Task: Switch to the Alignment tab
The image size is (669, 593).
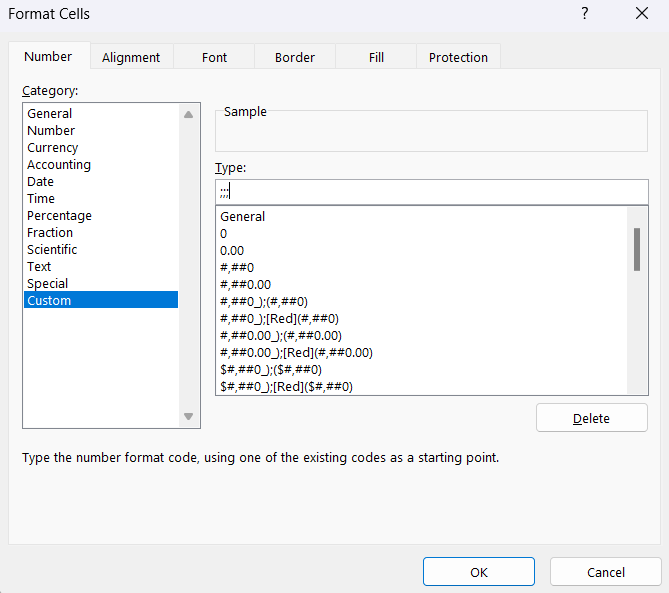Action: [x=131, y=57]
